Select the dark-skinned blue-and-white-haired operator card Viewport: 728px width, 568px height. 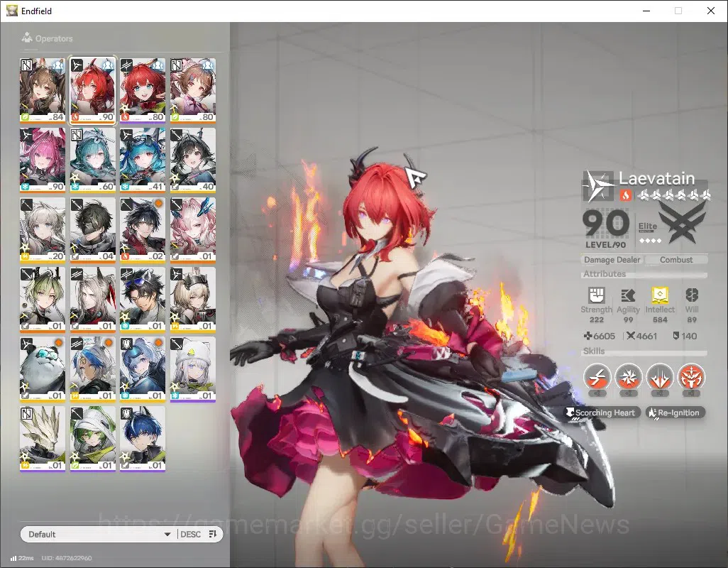[92, 369]
